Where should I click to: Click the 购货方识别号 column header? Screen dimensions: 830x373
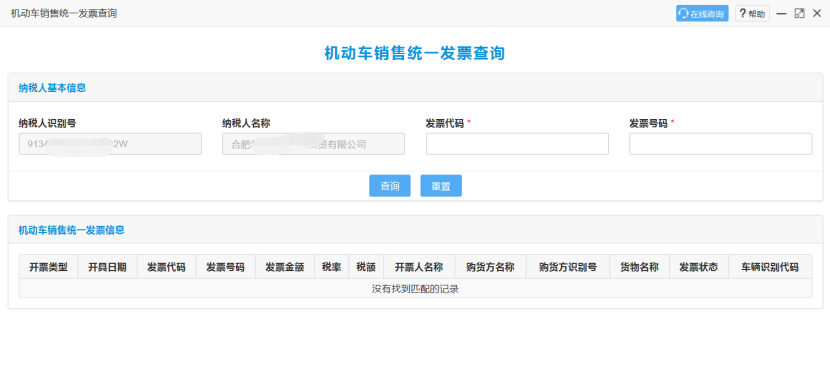pos(568,267)
